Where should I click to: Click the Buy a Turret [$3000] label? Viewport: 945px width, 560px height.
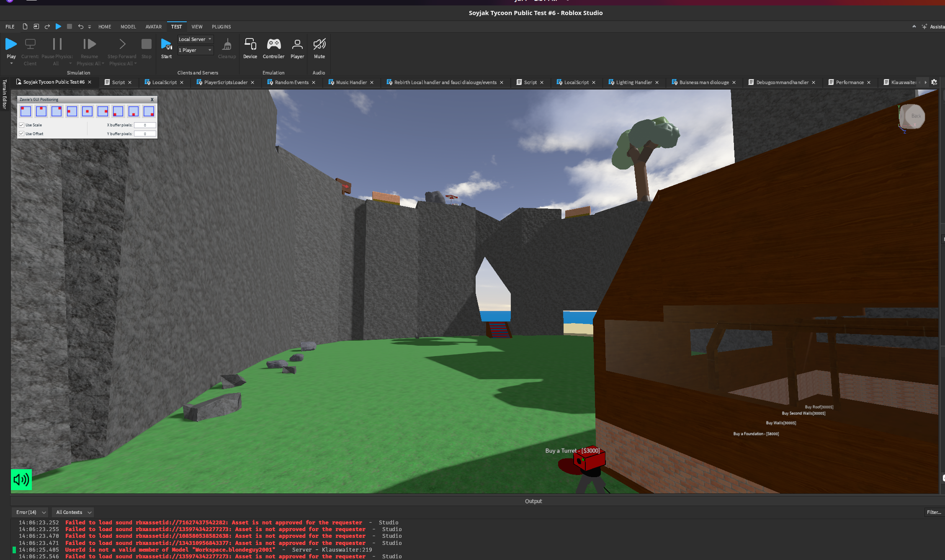572,451
